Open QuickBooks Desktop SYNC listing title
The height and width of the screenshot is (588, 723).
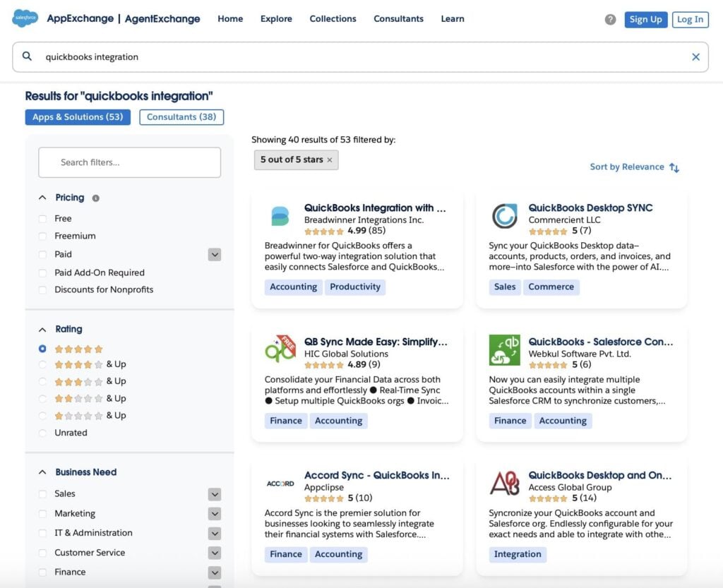point(590,208)
